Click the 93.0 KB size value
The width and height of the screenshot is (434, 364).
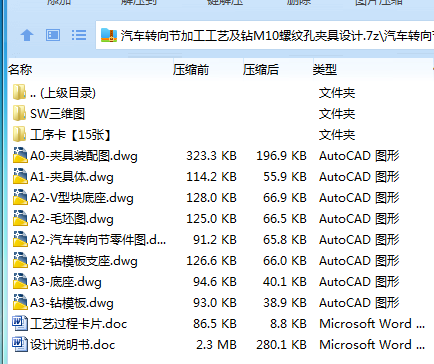point(215,303)
